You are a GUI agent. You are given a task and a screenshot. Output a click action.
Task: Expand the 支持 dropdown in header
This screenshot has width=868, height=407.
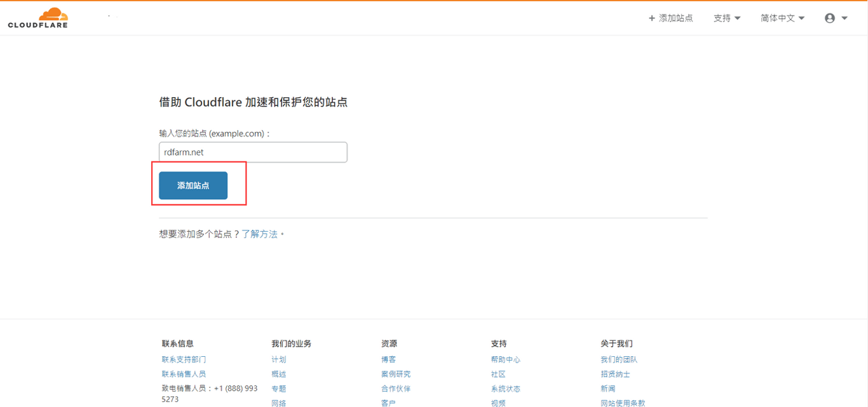tap(727, 18)
